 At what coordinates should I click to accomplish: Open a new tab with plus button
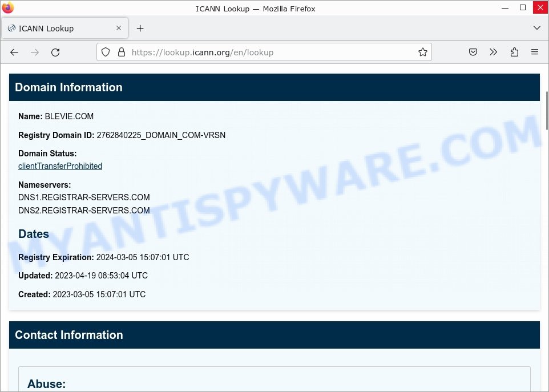(x=140, y=29)
